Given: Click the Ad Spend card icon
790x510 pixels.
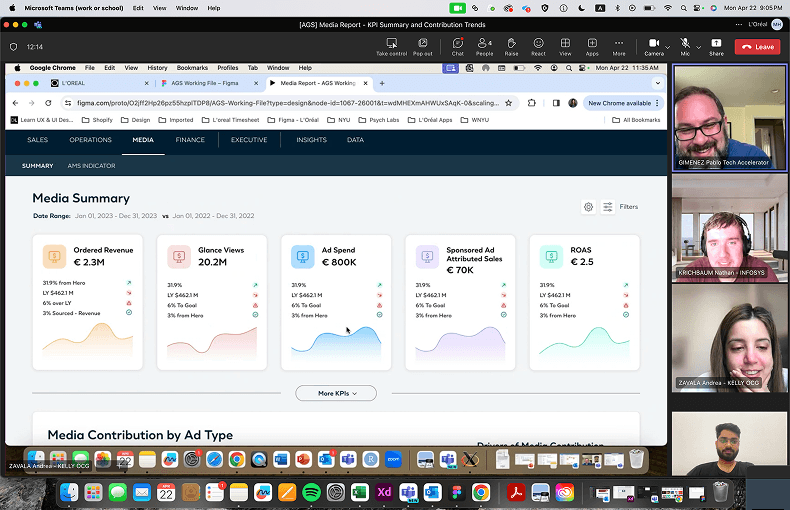Looking at the screenshot, I should pos(303,257).
